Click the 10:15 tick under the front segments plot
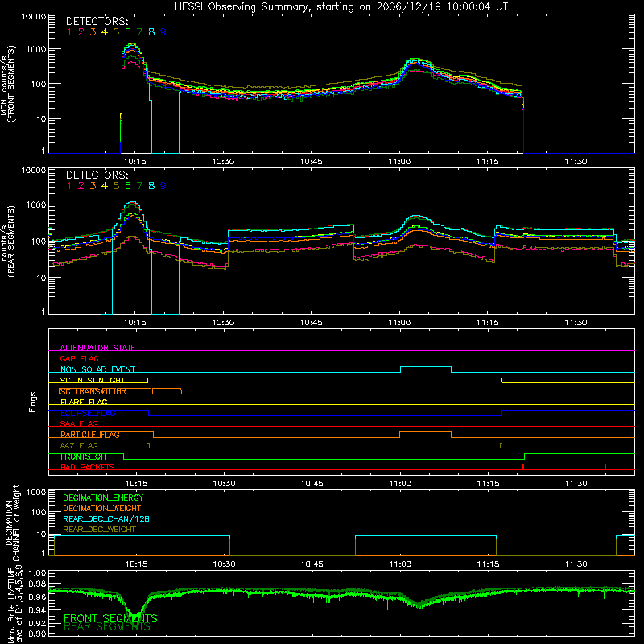Image resolution: width=644 pixels, height=644 pixels. (x=134, y=162)
